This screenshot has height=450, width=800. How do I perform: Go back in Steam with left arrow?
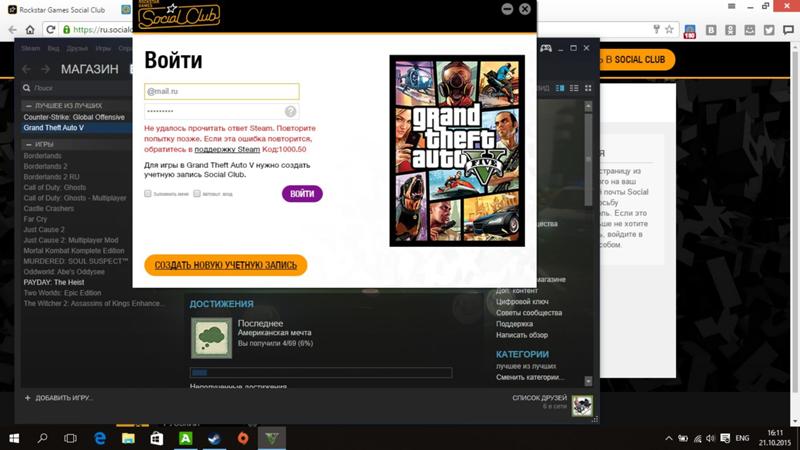(27, 69)
